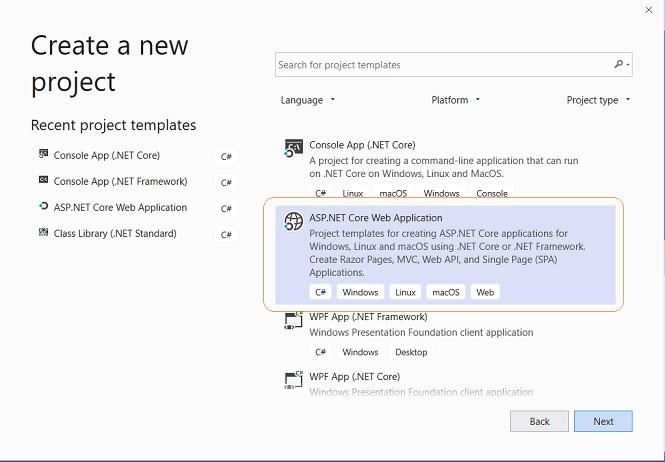Click the macOS tag on ASP.NET template
Image resolution: width=665 pixels, height=462 pixels.
pos(446,292)
